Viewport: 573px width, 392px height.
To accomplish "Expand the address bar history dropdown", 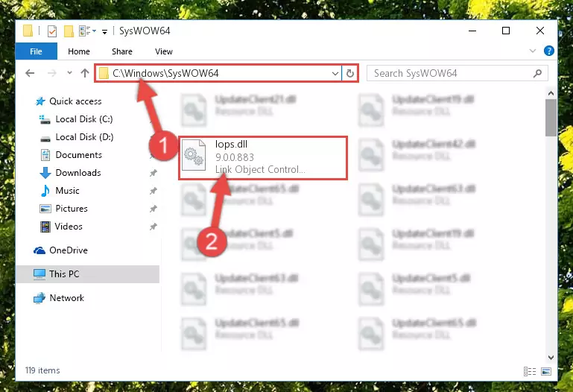I will point(335,74).
